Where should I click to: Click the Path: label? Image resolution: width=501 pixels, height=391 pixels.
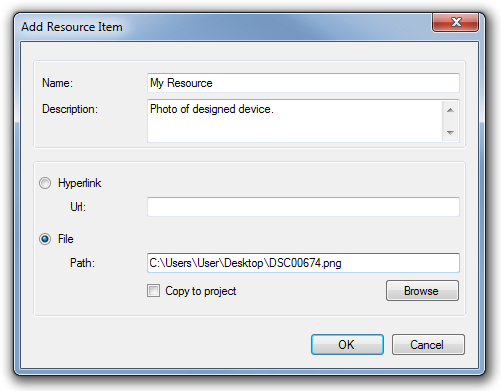point(82,263)
